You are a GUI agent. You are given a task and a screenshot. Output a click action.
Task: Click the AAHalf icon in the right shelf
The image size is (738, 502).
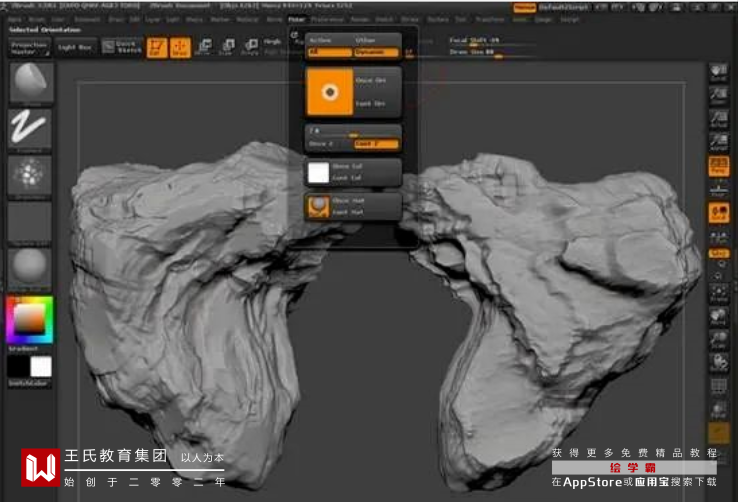[718, 141]
